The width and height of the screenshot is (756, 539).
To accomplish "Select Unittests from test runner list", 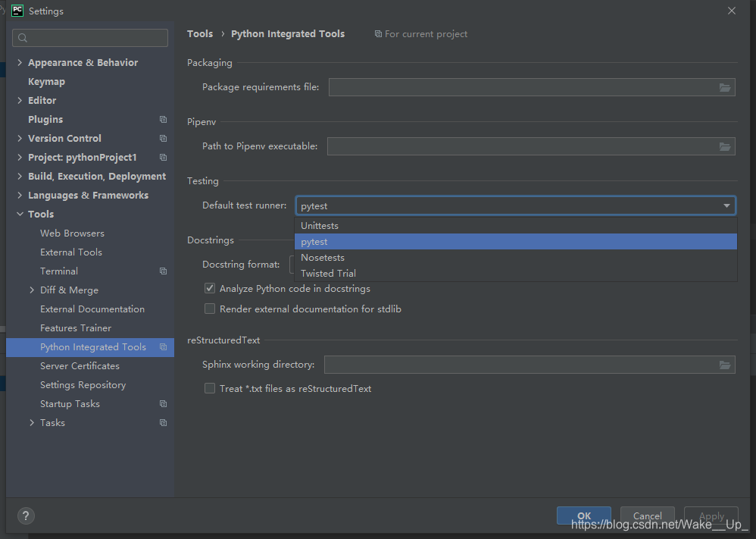I will 515,226.
